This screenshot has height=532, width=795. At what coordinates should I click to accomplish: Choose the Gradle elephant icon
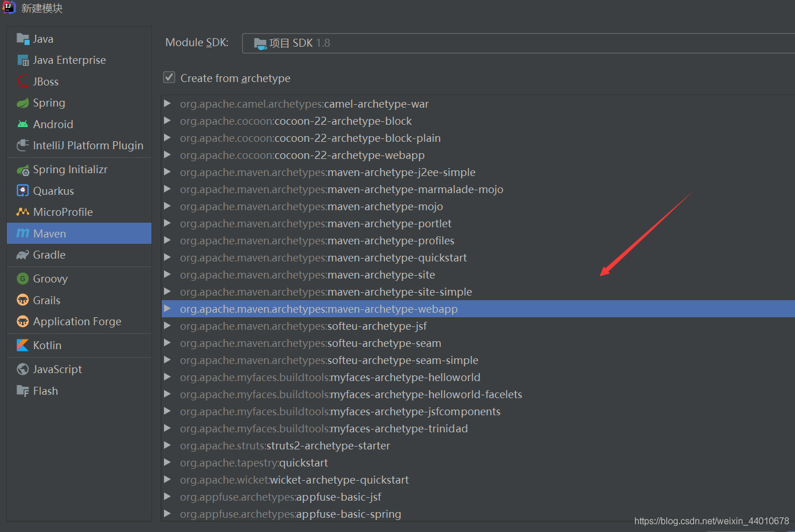pyautogui.click(x=23, y=255)
